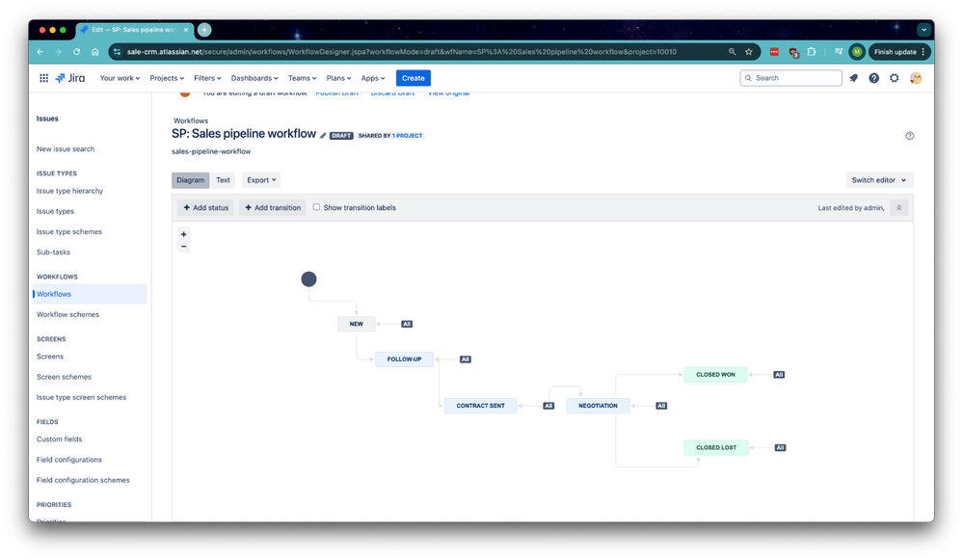Click the 1 PROJECT link
963x560 pixels.
407,136
